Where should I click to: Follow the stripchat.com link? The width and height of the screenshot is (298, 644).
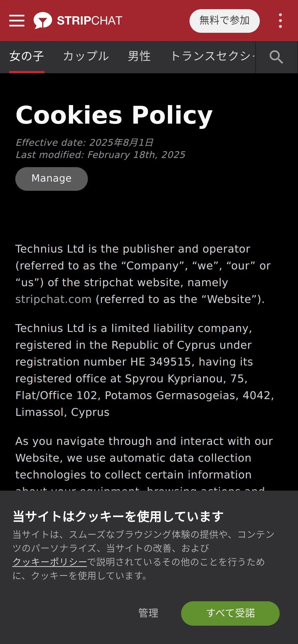click(53, 299)
